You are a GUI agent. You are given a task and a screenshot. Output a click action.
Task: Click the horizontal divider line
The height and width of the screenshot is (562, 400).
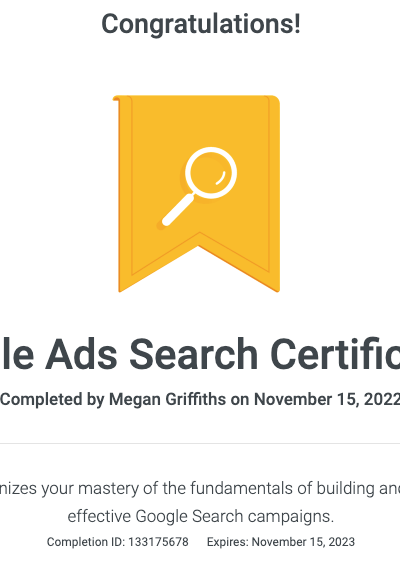(x=200, y=443)
